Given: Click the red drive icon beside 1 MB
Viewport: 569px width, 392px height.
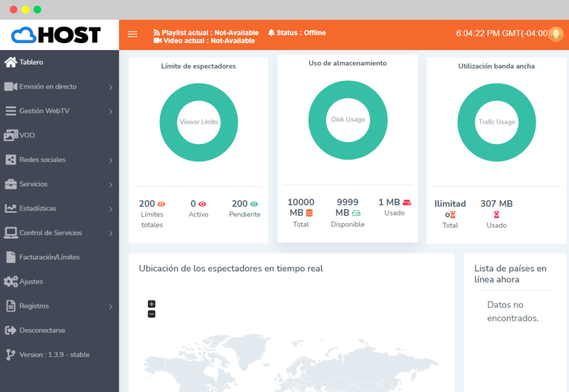Looking at the screenshot, I should (x=407, y=202).
